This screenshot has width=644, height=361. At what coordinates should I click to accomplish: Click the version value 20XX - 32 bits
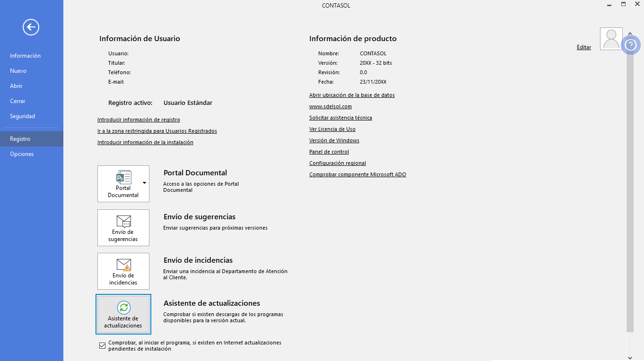[x=376, y=63]
